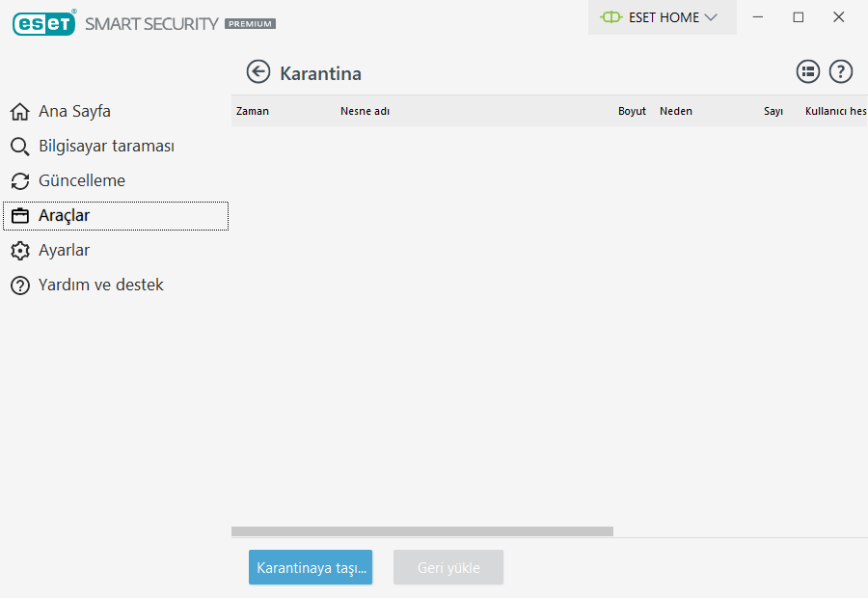Click the Bilgisayar taraması magnifier icon
868x598 pixels.
pyautogui.click(x=19, y=147)
